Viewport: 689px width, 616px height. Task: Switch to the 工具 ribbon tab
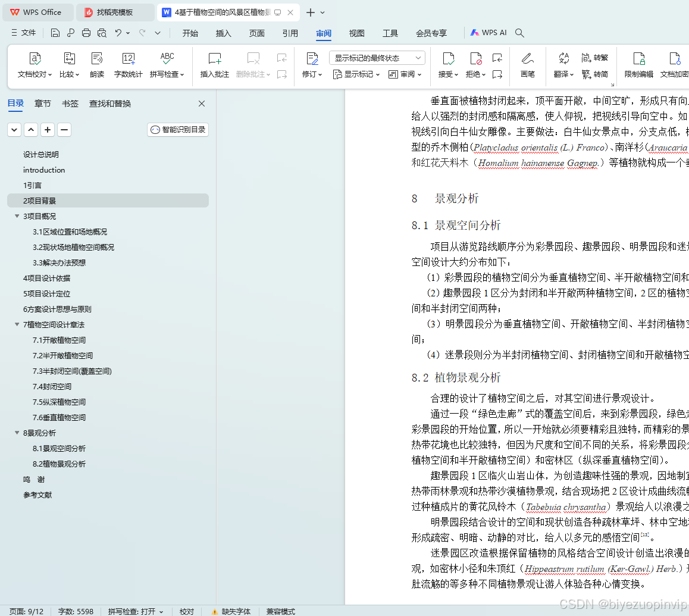coord(390,33)
